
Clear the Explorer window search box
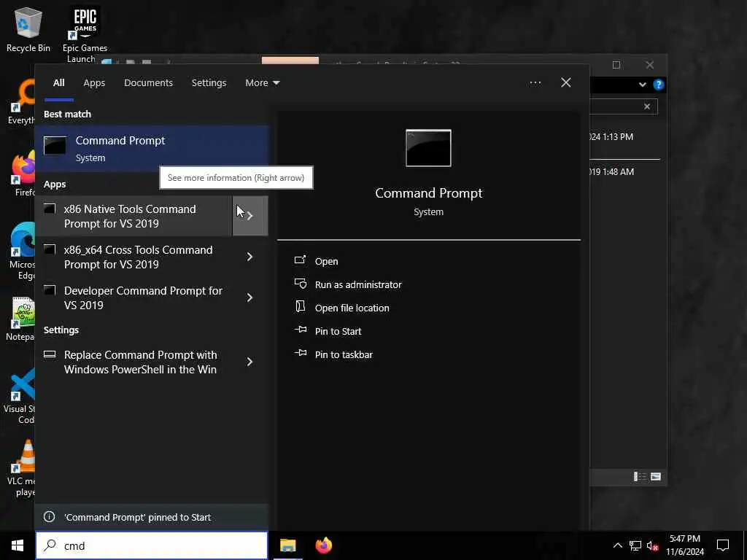click(647, 106)
